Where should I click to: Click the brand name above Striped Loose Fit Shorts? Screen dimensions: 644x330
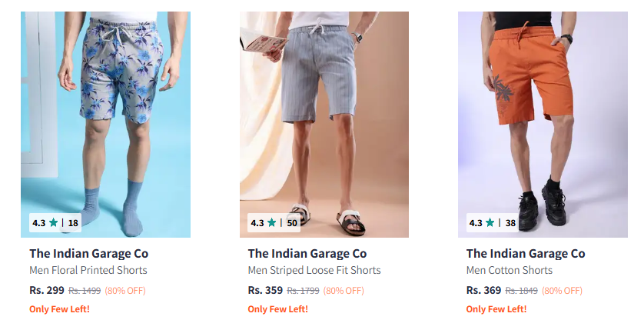pos(307,254)
